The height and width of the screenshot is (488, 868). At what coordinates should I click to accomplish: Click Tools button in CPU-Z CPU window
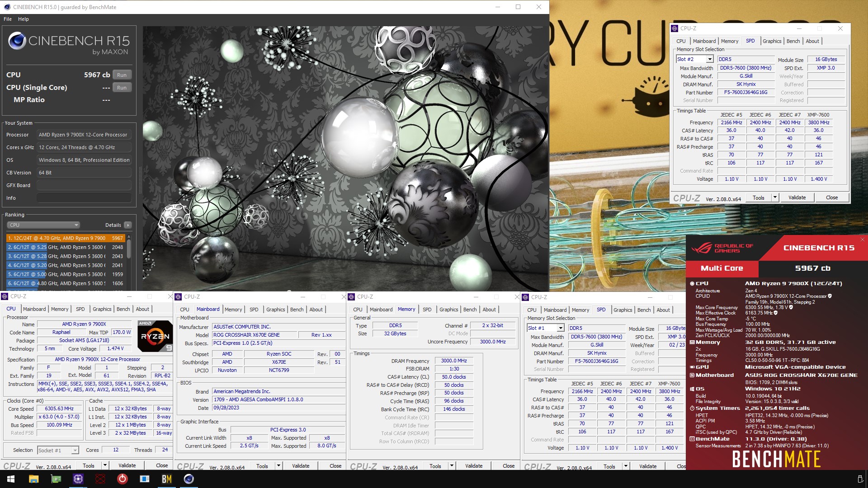coord(89,465)
